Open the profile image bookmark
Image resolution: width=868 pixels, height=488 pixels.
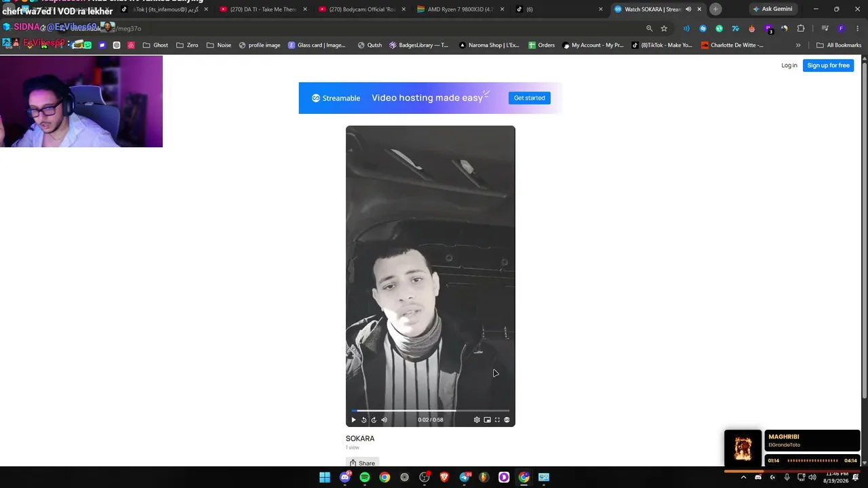pos(259,45)
